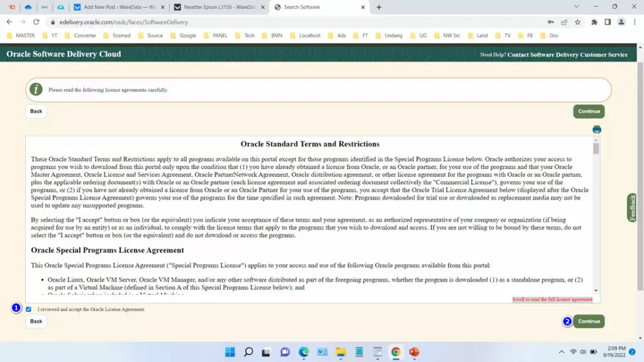Switch to the first pinned orange tab
Viewport: 644px width, 362px height.
coord(12,7)
